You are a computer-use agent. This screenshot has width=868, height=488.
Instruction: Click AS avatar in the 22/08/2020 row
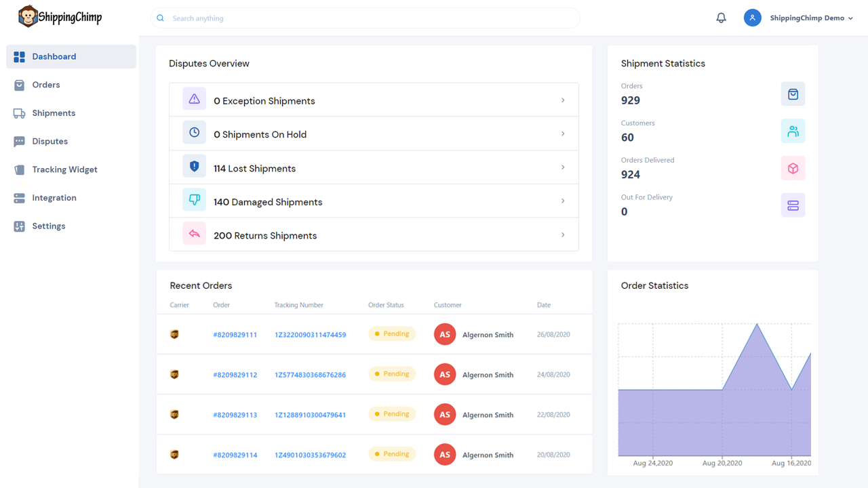pyautogui.click(x=445, y=414)
